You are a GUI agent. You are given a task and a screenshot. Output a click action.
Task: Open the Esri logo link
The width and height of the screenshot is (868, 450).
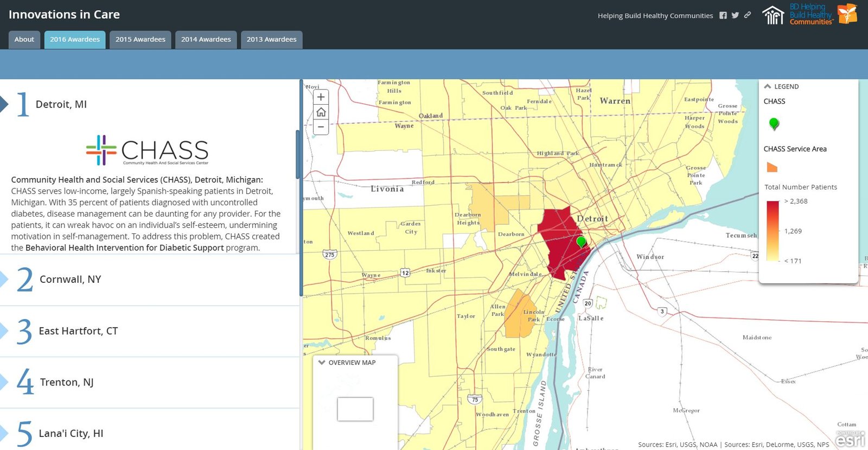[850, 439]
